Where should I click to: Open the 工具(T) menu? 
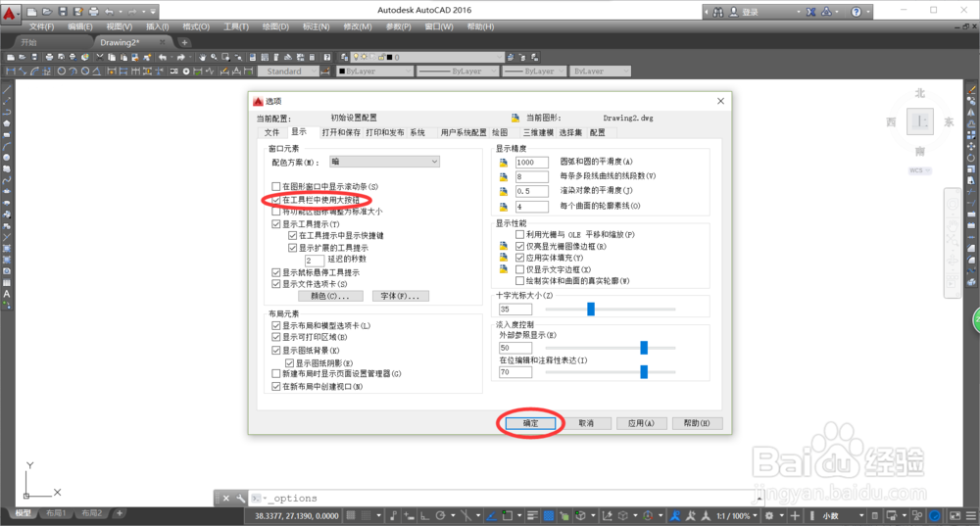click(236, 26)
